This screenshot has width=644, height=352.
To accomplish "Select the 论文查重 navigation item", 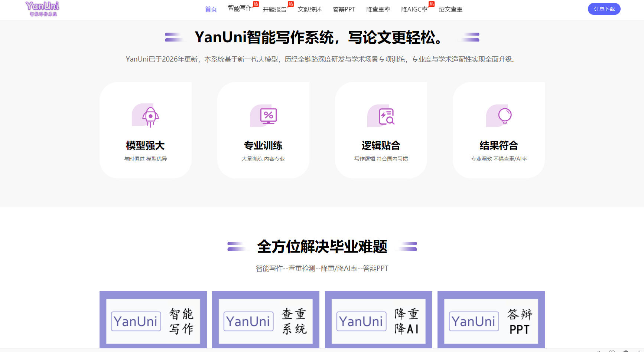I will 451,9.
